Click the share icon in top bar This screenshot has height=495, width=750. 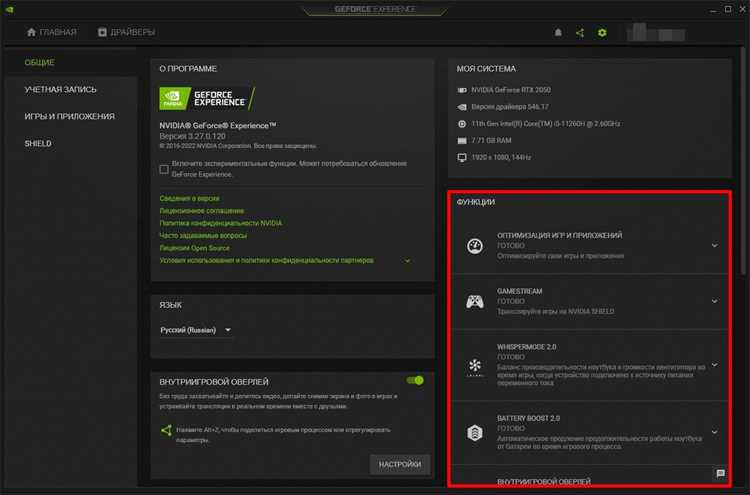point(580,33)
